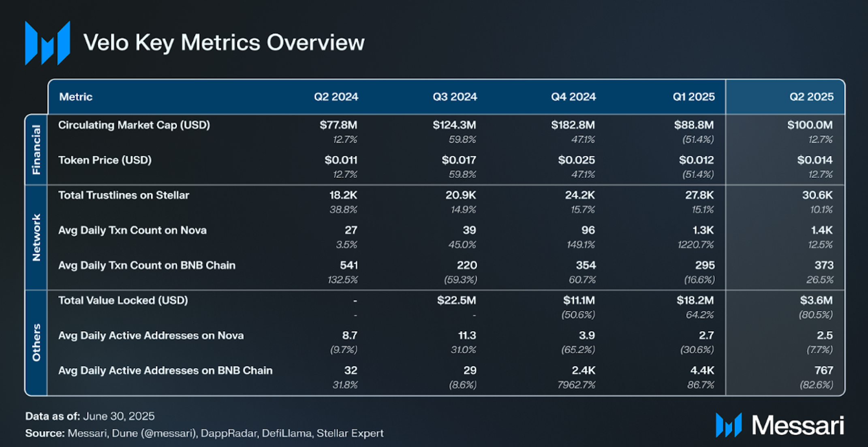The width and height of the screenshot is (868, 447).
Task: Select the Q4 2024 column header
Action: (573, 97)
